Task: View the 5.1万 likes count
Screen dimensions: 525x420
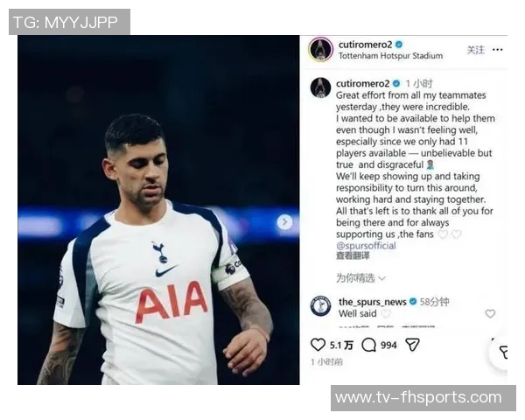Action: (341, 345)
